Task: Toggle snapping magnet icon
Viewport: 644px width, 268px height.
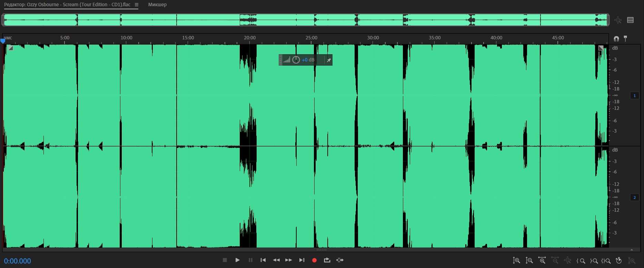Action: coord(616,39)
